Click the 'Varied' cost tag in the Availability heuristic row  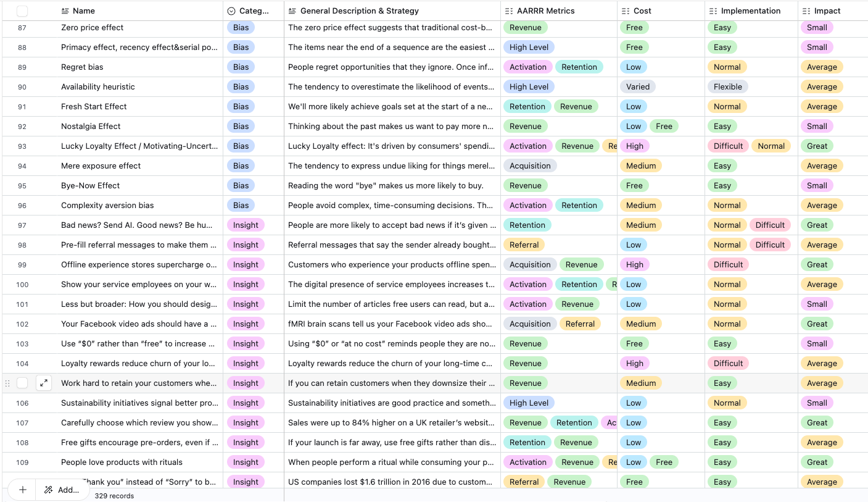pos(637,86)
